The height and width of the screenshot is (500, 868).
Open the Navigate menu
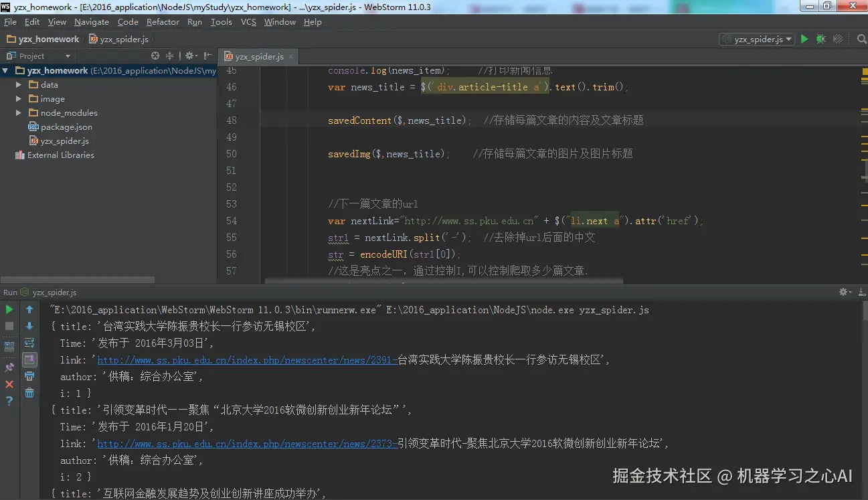92,22
